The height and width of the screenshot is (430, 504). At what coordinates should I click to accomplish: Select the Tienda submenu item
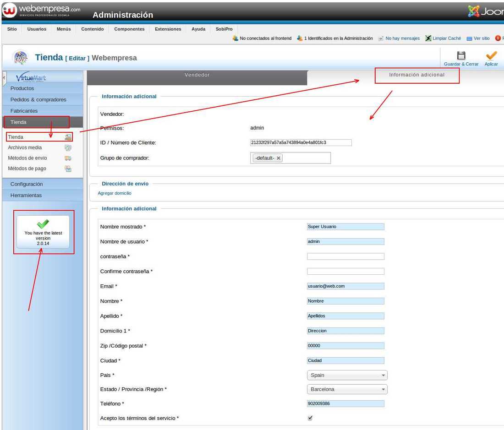(16, 137)
